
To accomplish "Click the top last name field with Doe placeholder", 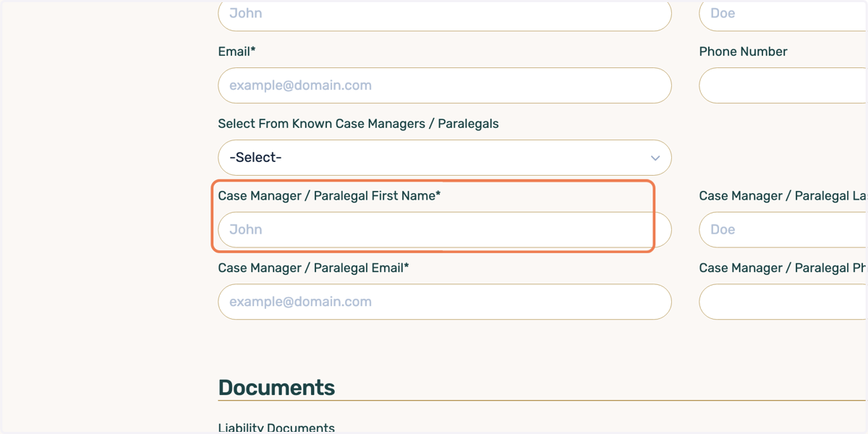I will point(783,14).
